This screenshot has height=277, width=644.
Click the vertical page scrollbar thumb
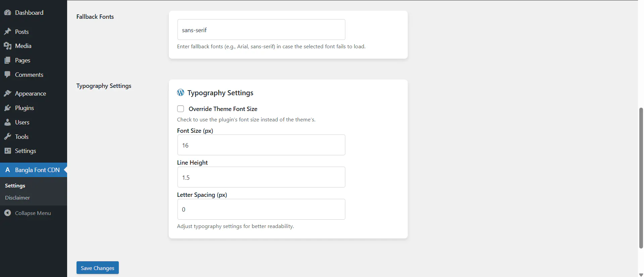click(641, 178)
